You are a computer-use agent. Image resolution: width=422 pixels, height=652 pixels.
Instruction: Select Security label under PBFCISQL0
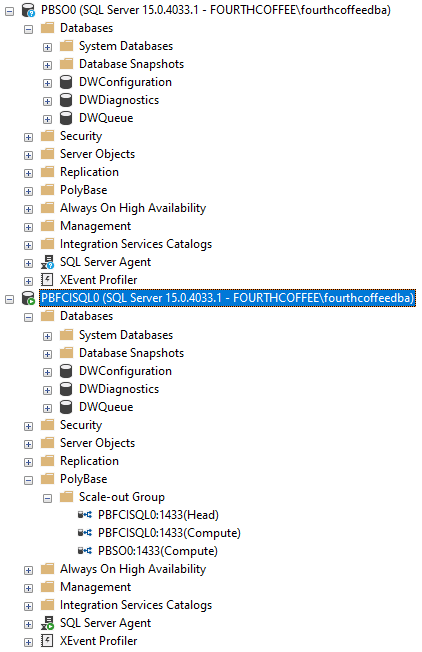click(x=81, y=425)
